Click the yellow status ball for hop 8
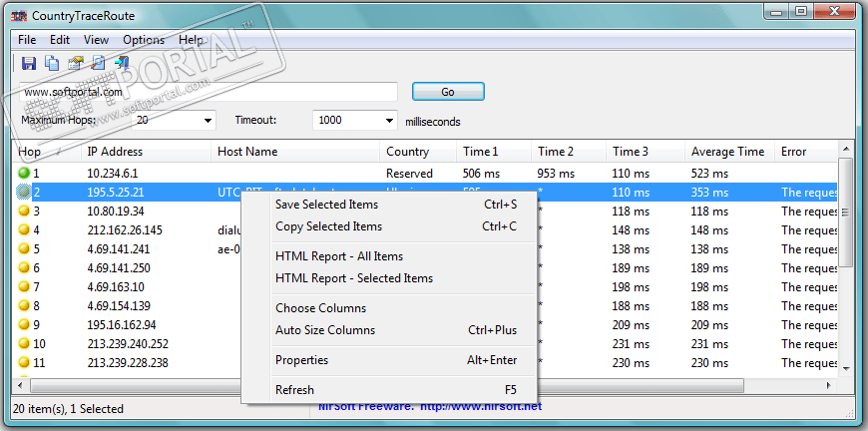The width and height of the screenshot is (868, 431). (24, 305)
